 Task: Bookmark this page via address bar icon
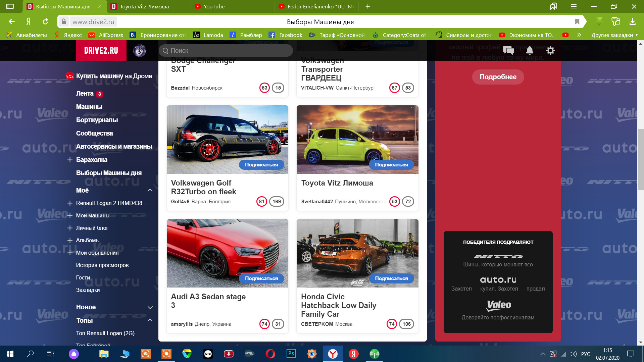coord(577,22)
